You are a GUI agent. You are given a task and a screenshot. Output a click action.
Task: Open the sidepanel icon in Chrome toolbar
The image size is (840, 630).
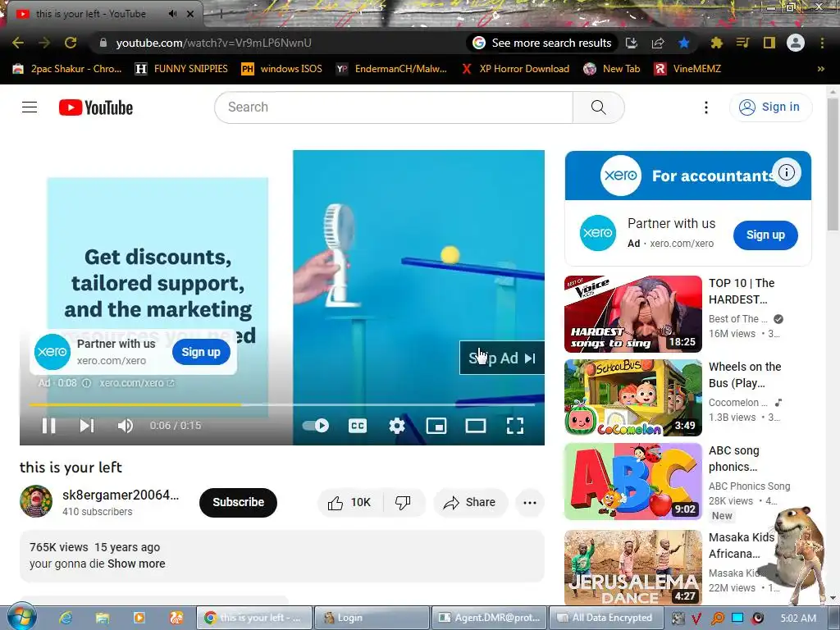point(769,43)
